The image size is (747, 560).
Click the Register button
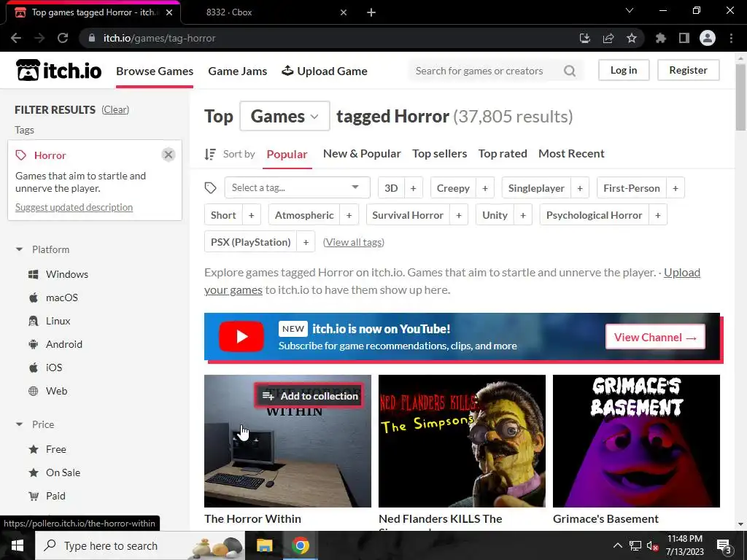coord(688,70)
